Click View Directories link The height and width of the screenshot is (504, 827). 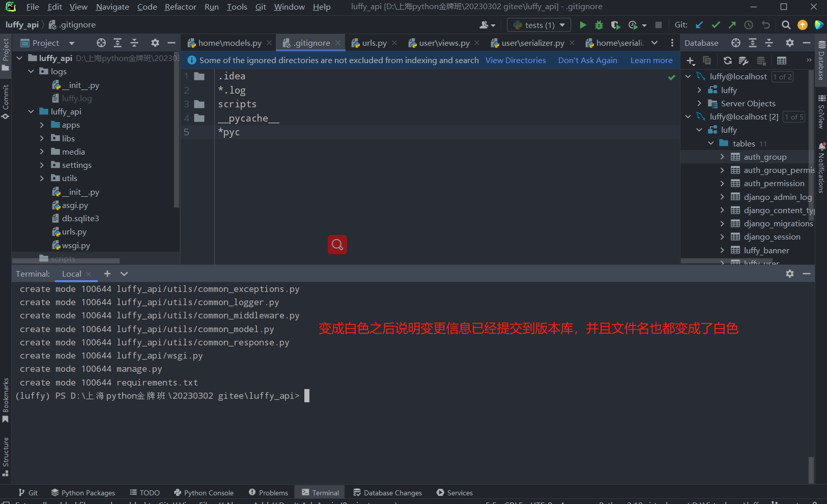point(516,61)
